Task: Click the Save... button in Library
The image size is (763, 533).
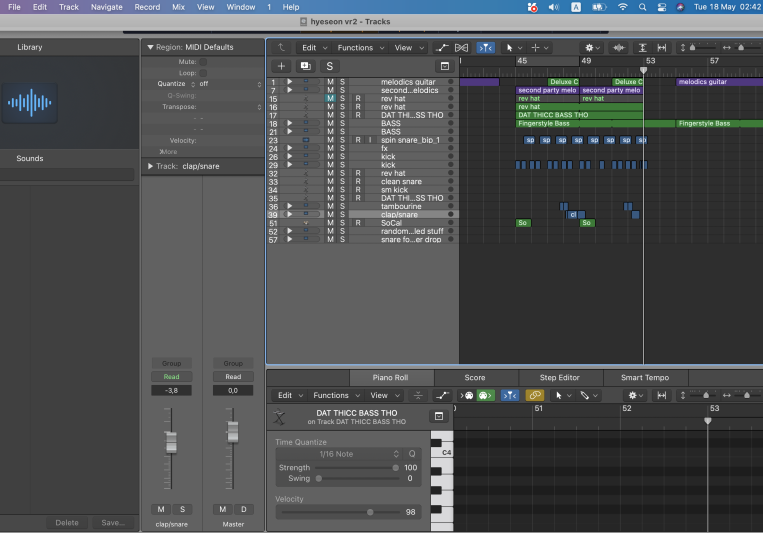Action: (113, 522)
